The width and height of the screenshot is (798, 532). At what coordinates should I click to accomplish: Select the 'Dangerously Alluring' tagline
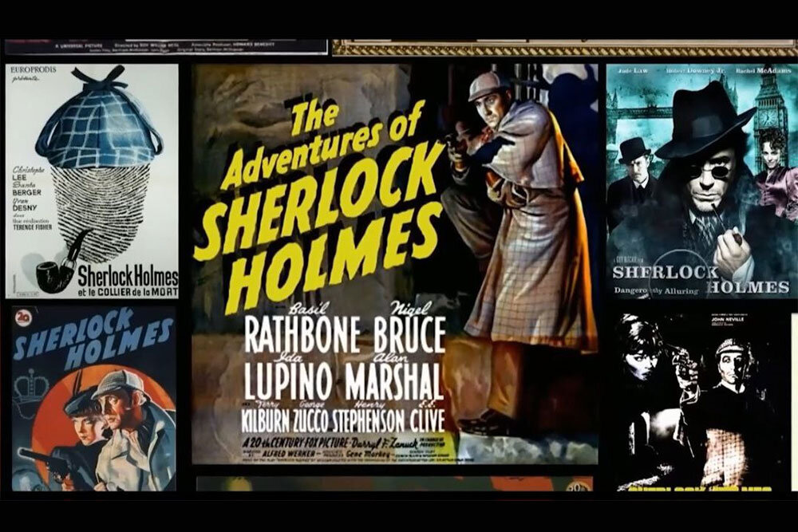click(656, 291)
